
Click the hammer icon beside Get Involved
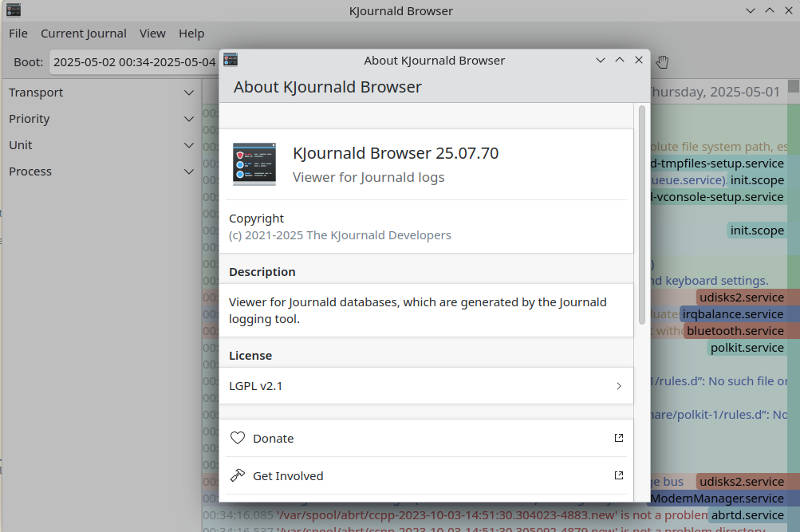click(x=238, y=475)
